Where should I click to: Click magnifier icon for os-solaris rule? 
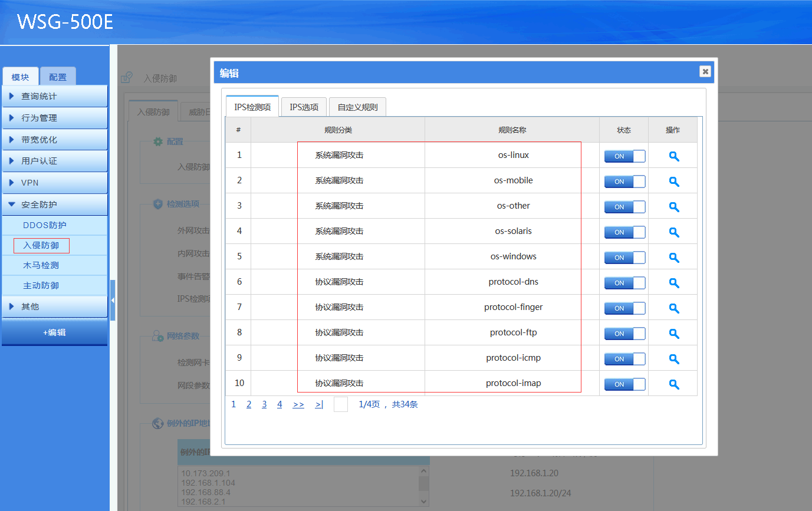[x=674, y=232]
